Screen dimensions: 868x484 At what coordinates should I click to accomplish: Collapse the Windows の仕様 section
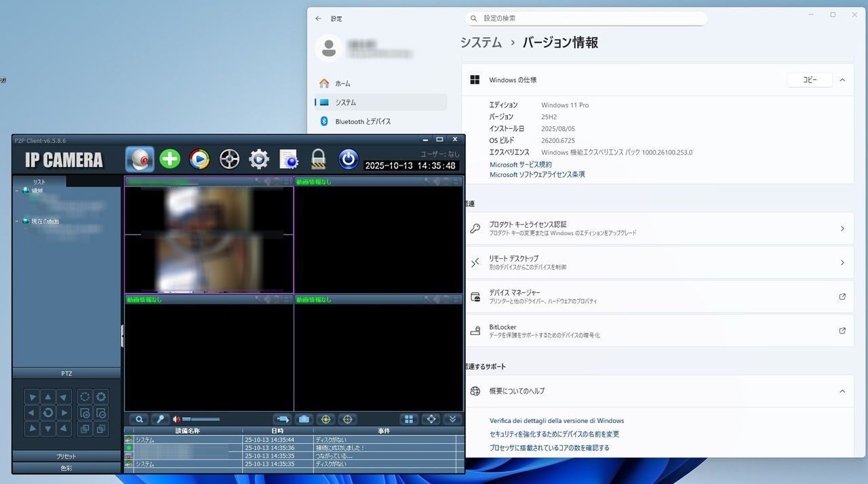pos(842,80)
